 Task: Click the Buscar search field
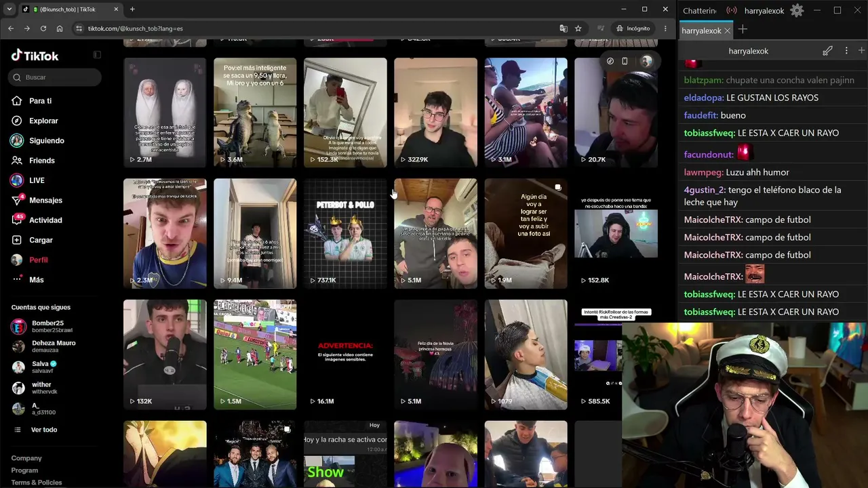(56, 77)
